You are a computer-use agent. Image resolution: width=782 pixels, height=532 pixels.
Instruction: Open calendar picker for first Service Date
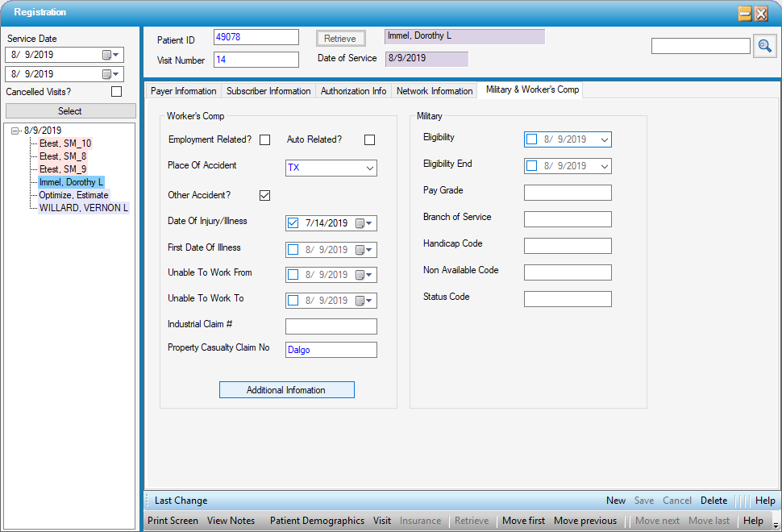click(x=110, y=55)
